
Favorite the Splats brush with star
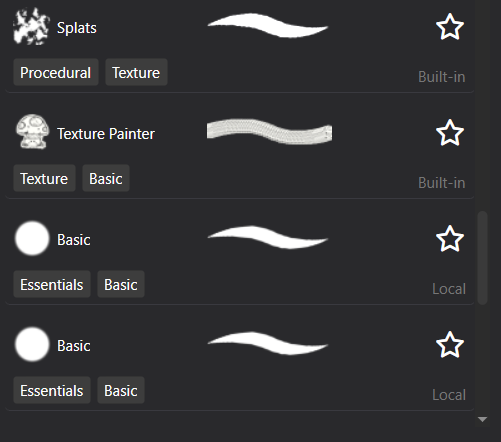coord(450,27)
